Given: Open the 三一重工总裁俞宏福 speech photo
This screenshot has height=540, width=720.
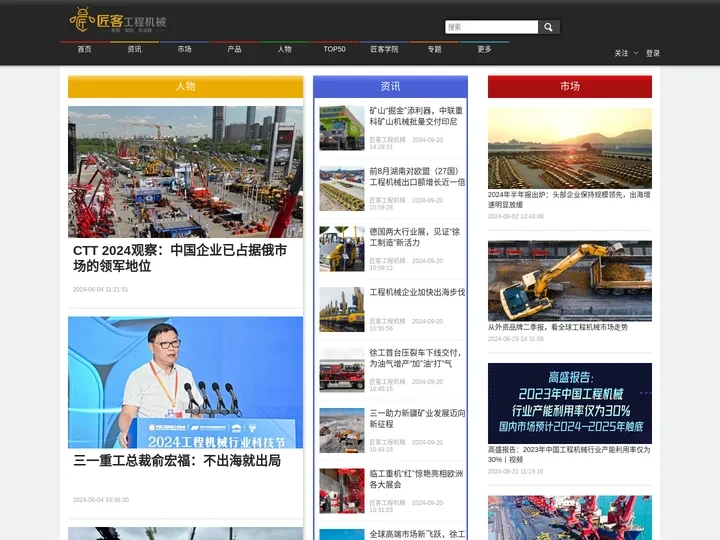Looking at the screenshot, I should click(x=186, y=382).
